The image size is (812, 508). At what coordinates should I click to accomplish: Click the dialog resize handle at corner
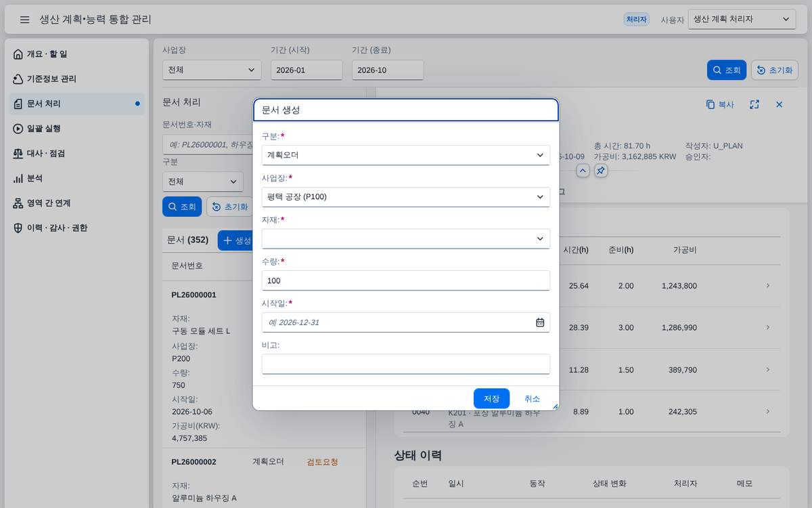point(556,406)
